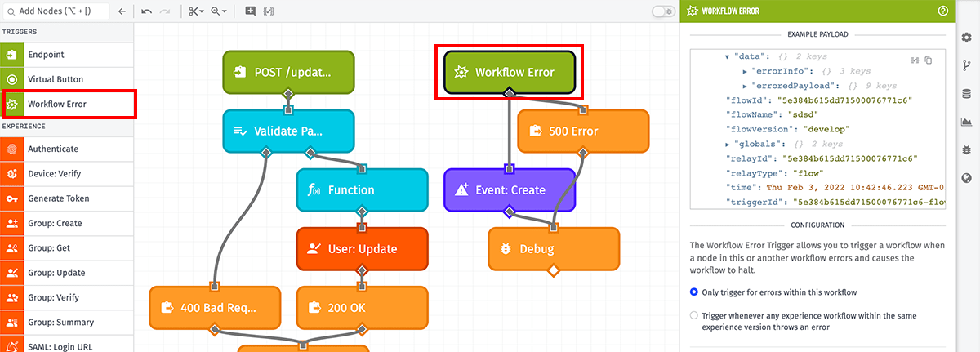The width and height of the screenshot is (980, 352).
Task: Click the undo icon
Action: tap(146, 11)
